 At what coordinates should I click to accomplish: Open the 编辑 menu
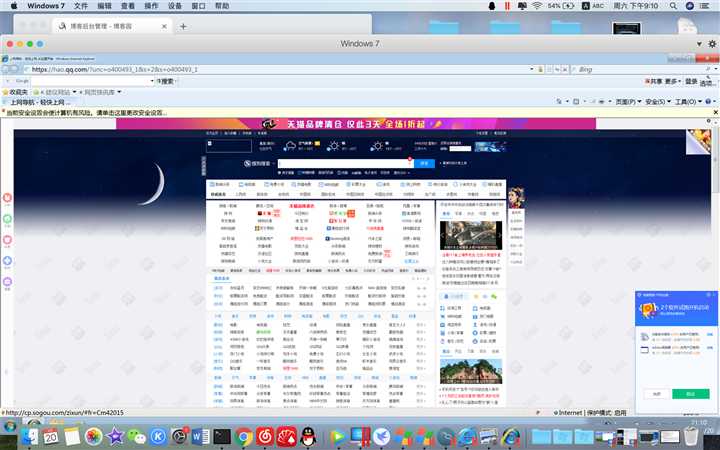pos(105,6)
